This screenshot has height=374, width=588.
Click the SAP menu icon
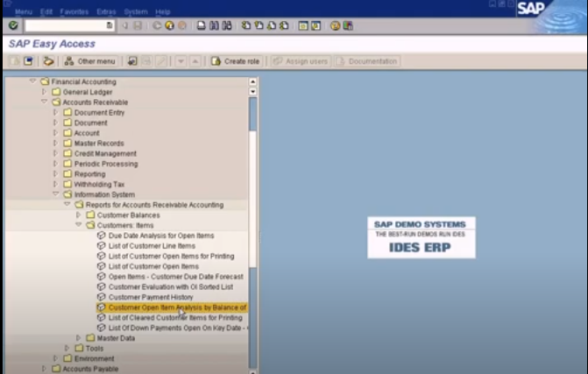click(29, 61)
